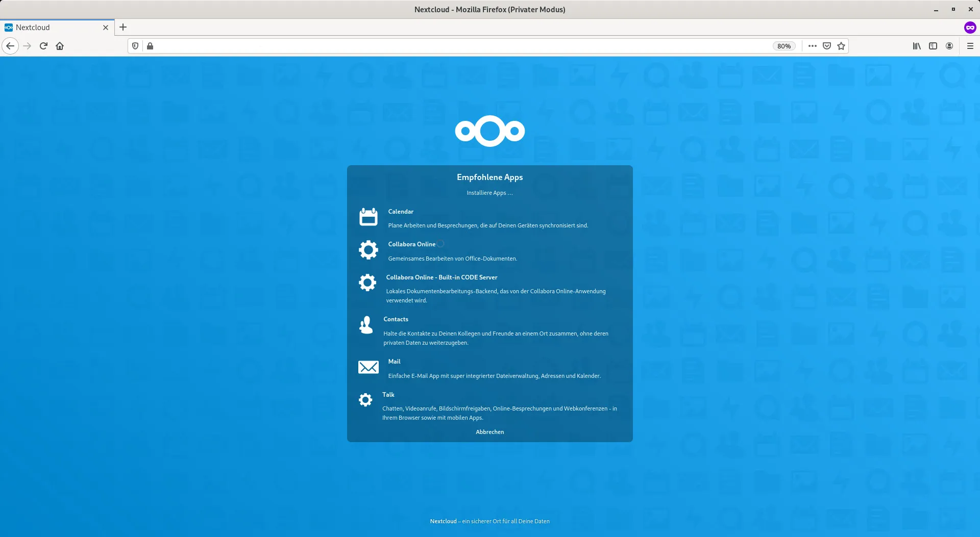Click the loading spinner beside Collabora Online
The width and height of the screenshot is (980, 537).
click(x=440, y=244)
